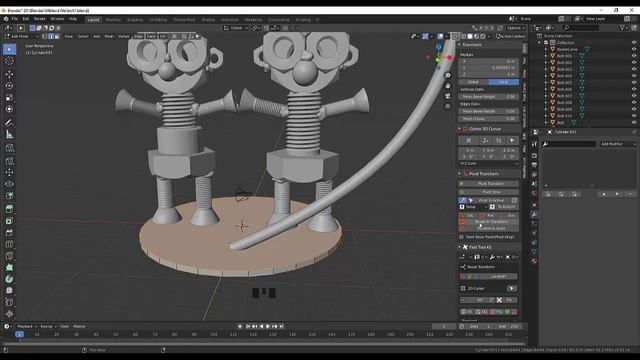
Task: Switch to the Modeling workspace tab
Action: pyautogui.click(x=113, y=20)
